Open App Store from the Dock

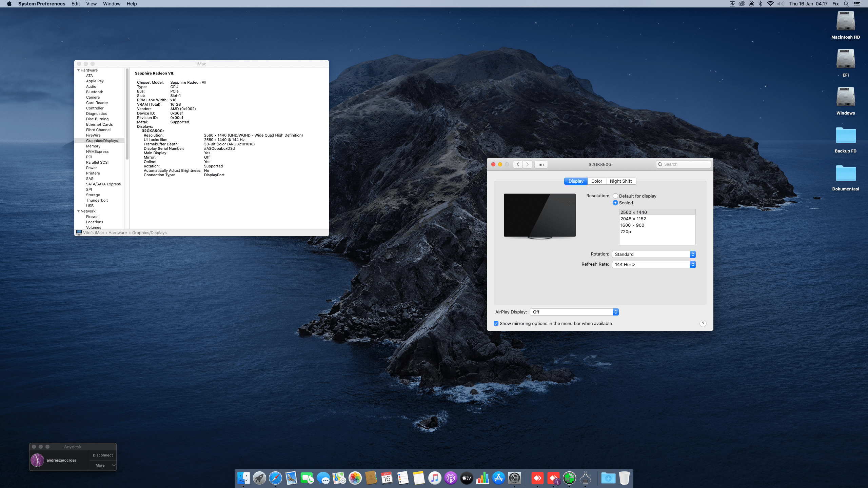coord(498,478)
